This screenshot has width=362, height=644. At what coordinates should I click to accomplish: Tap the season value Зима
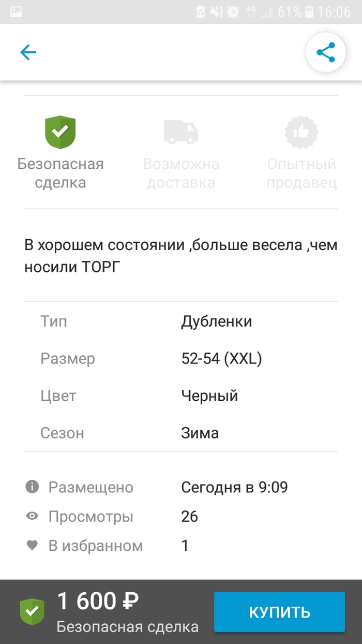(200, 433)
